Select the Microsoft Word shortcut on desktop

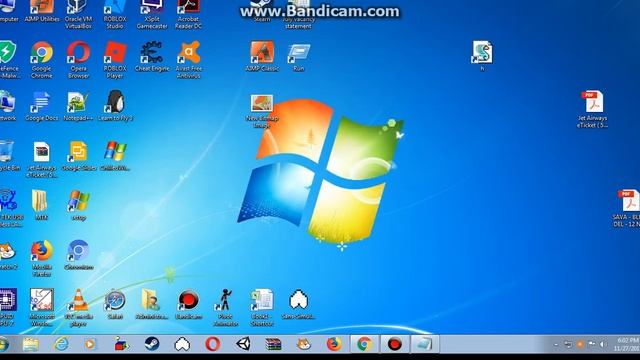pos(42,308)
